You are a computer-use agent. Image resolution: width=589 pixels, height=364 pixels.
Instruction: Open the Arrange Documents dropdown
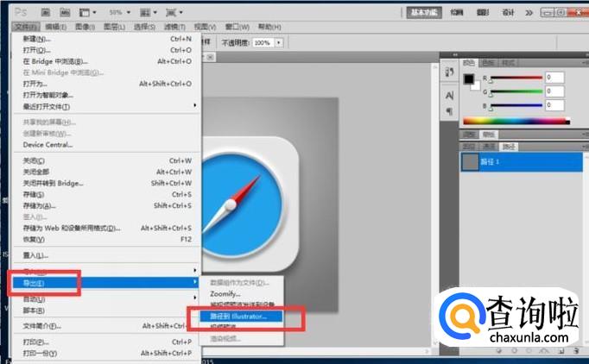(x=148, y=13)
